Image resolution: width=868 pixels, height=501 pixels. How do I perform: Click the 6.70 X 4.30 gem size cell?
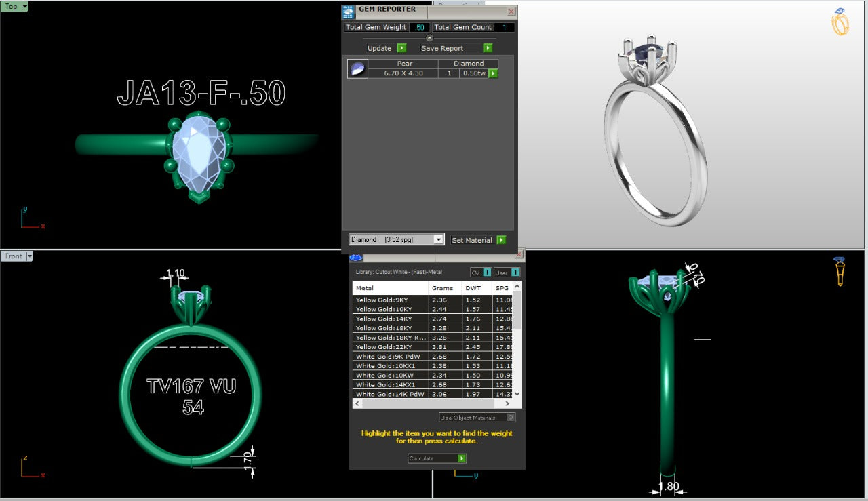[x=403, y=73]
